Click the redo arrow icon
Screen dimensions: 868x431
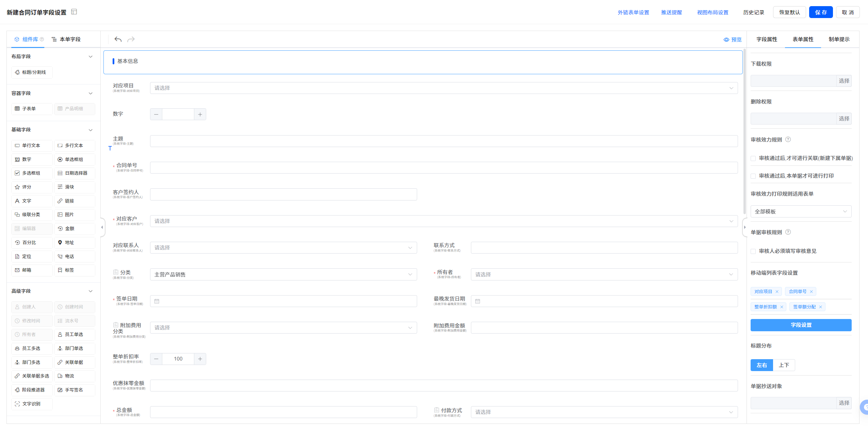(131, 39)
